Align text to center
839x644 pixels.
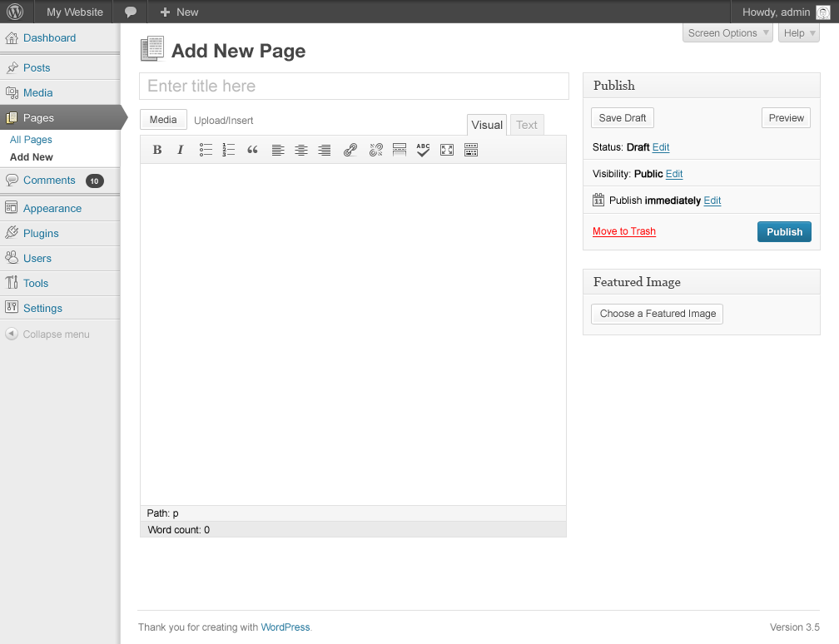(x=301, y=150)
